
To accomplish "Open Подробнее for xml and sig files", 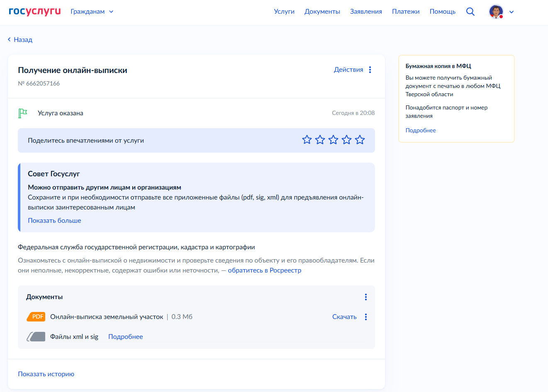I will pyautogui.click(x=126, y=337).
